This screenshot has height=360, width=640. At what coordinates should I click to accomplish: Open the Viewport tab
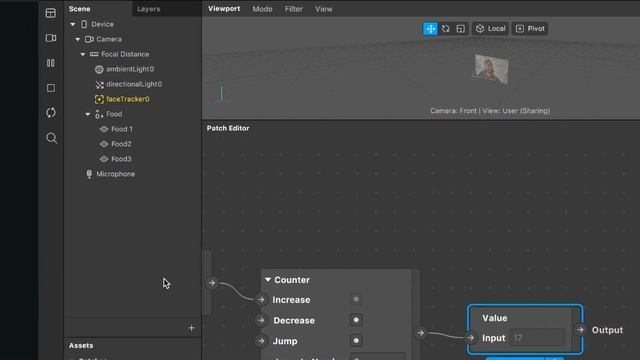[x=224, y=9]
